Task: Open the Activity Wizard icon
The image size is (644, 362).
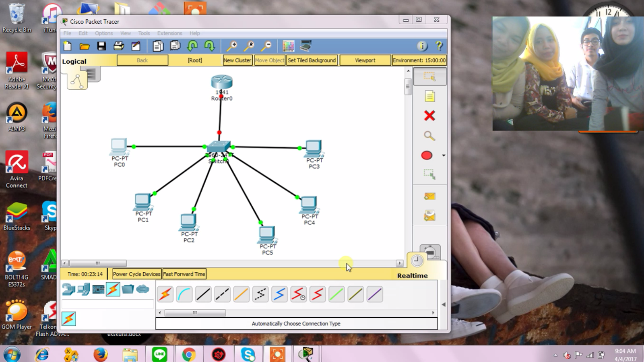Action: point(136,46)
